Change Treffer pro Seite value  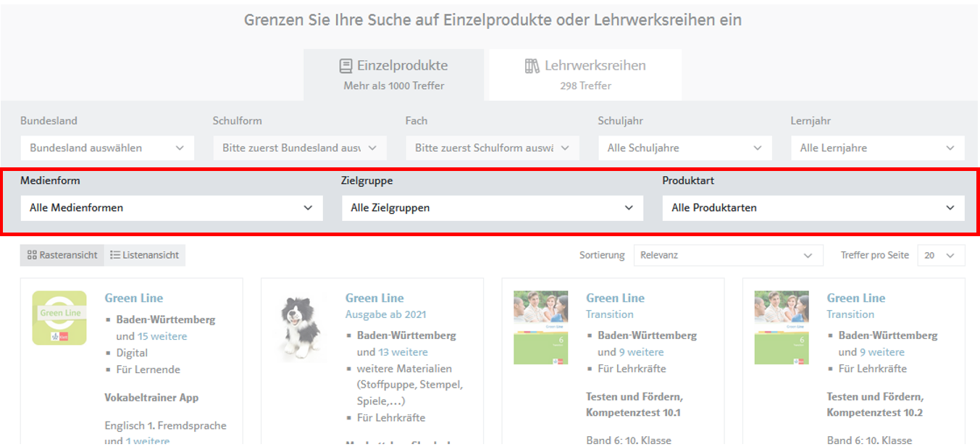pyautogui.click(x=940, y=255)
